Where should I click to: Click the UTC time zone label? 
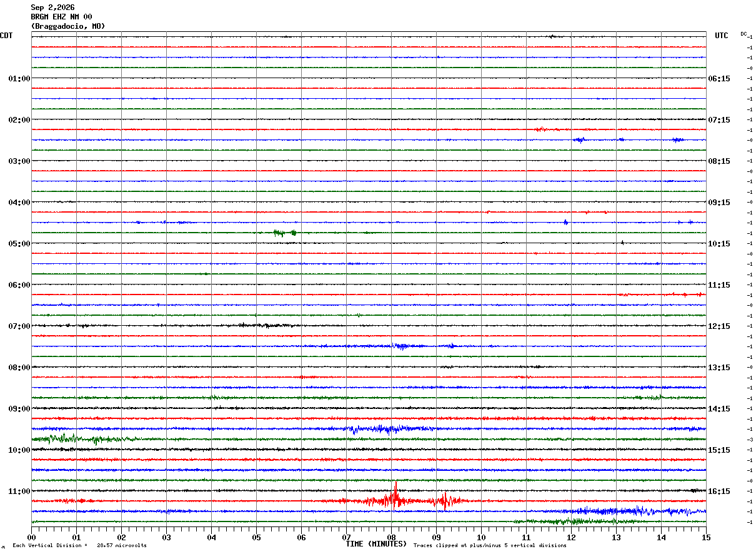(x=722, y=36)
